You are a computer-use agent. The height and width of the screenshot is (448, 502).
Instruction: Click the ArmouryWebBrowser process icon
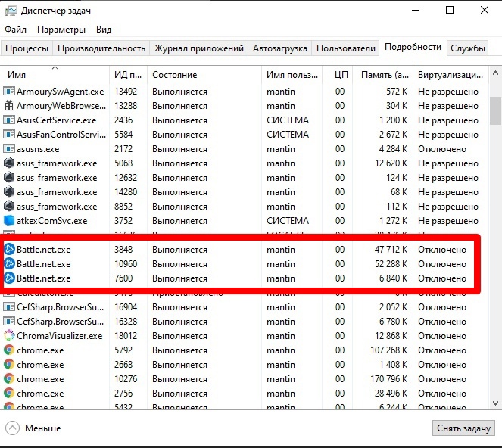coord(9,106)
